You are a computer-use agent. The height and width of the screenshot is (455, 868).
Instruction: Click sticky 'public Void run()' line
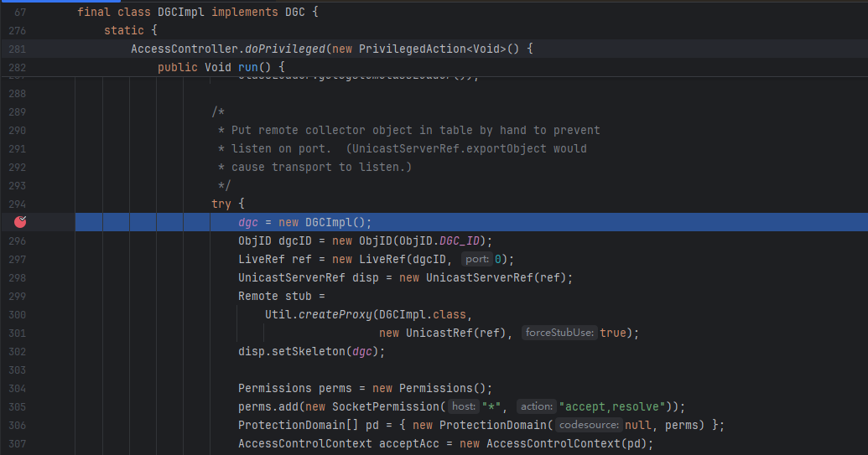tap(221, 68)
